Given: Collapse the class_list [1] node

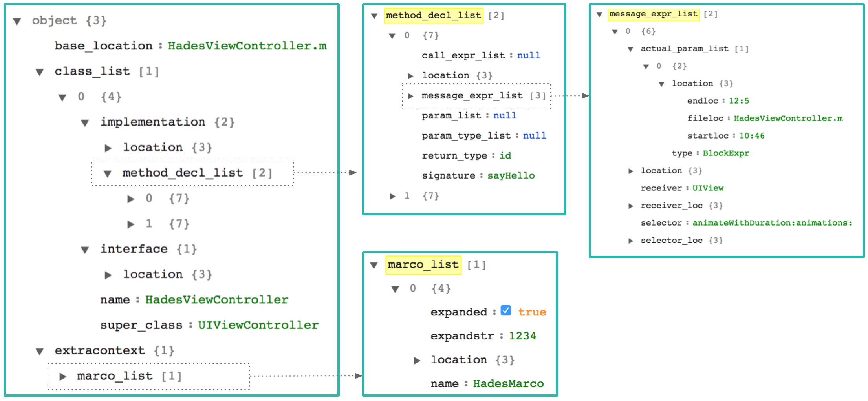Looking at the screenshot, I should pyautogui.click(x=40, y=72).
